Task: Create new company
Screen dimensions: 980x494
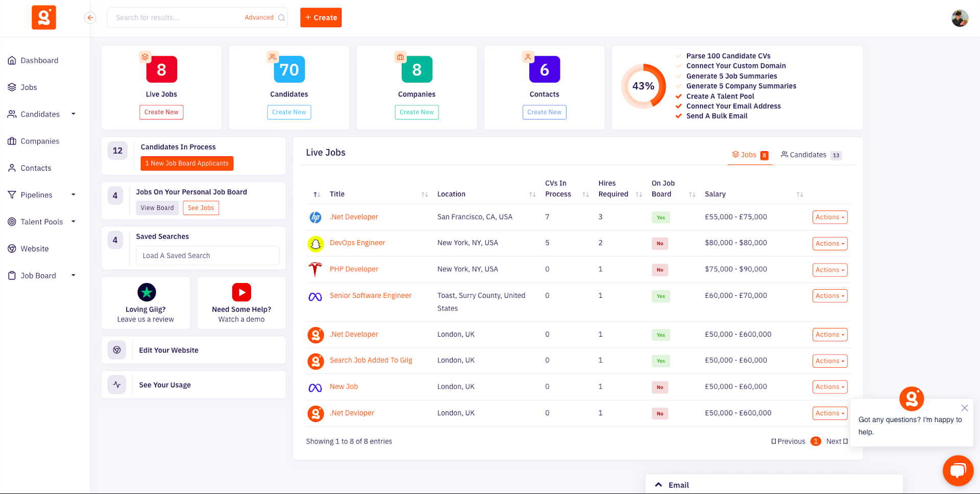Action: pyautogui.click(x=416, y=112)
